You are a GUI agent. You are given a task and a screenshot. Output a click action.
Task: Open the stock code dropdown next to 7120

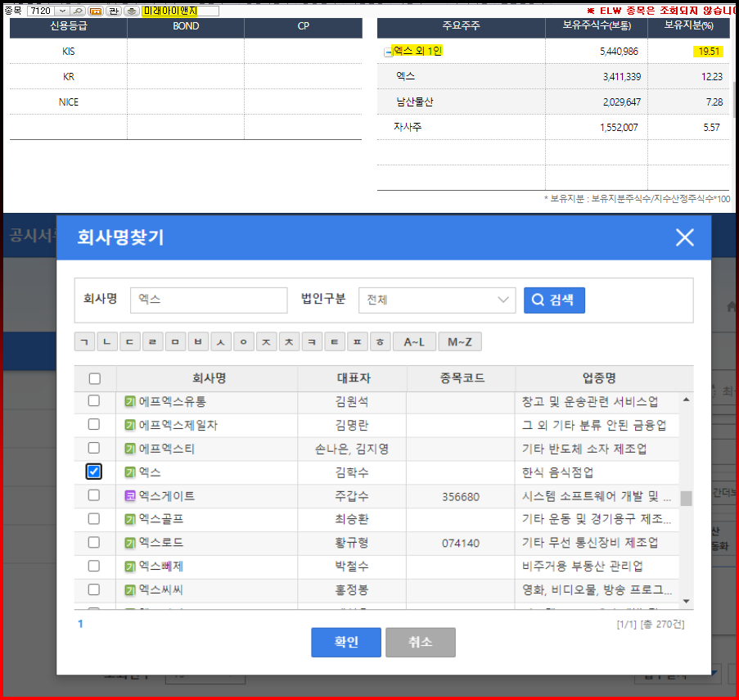coord(62,7)
